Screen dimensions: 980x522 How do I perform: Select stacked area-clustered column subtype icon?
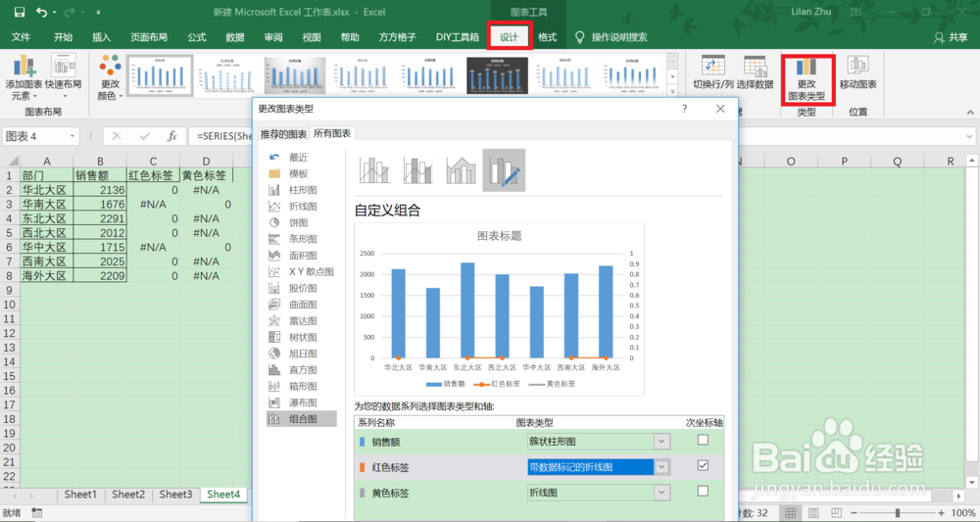[x=461, y=169]
